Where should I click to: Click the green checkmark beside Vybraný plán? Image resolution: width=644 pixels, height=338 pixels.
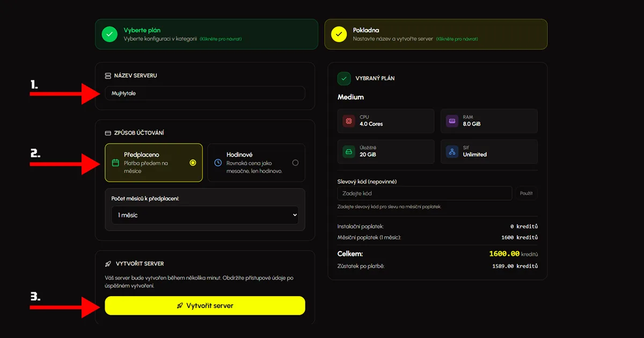click(x=344, y=78)
